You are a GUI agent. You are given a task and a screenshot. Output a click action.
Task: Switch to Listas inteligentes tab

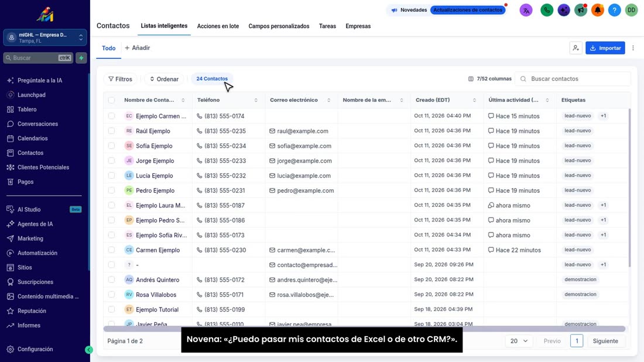coord(164,26)
